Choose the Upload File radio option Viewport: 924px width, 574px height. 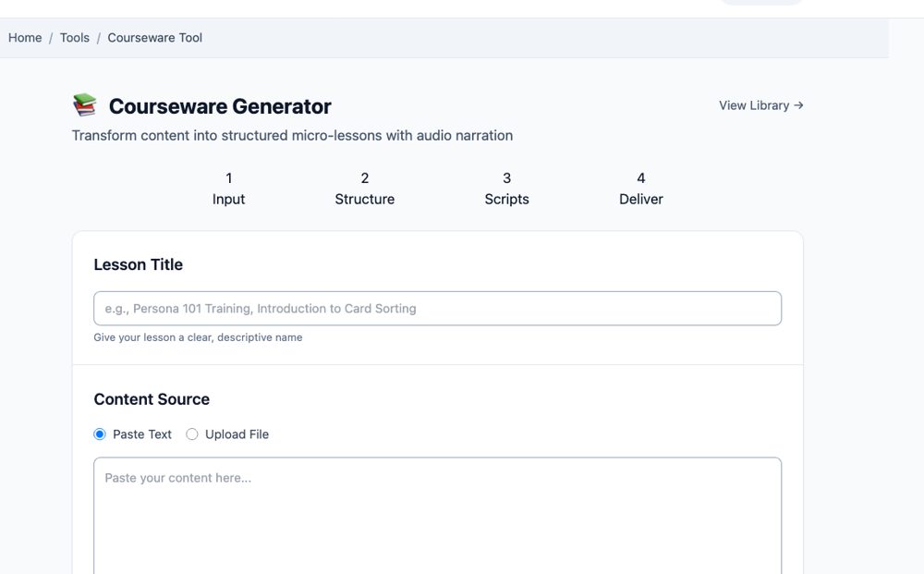coord(192,434)
